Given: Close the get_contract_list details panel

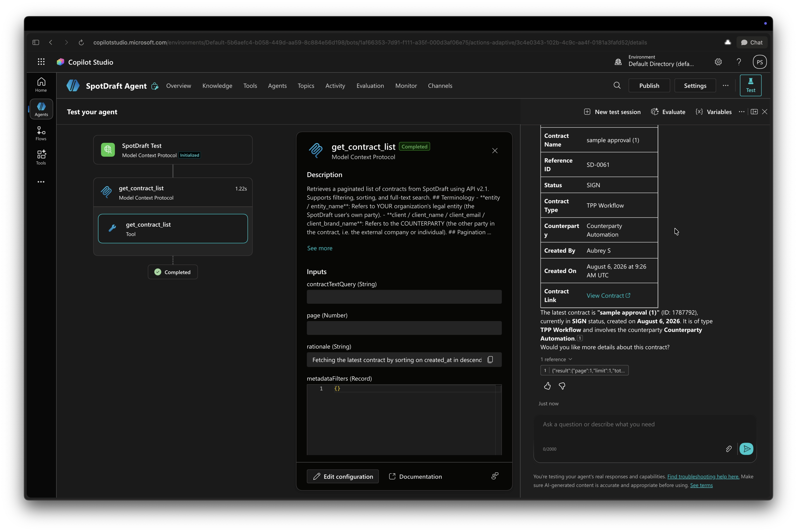Looking at the screenshot, I should coord(494,151).
